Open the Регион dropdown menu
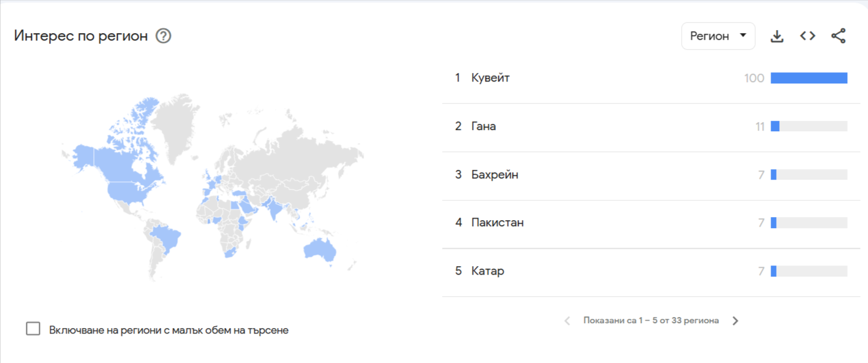 click(x=718, y=36)
